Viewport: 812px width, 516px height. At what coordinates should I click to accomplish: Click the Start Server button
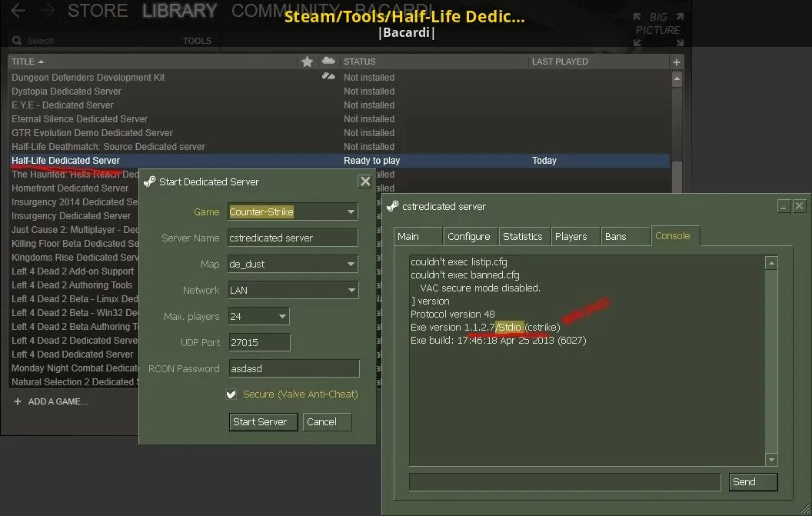263,421
